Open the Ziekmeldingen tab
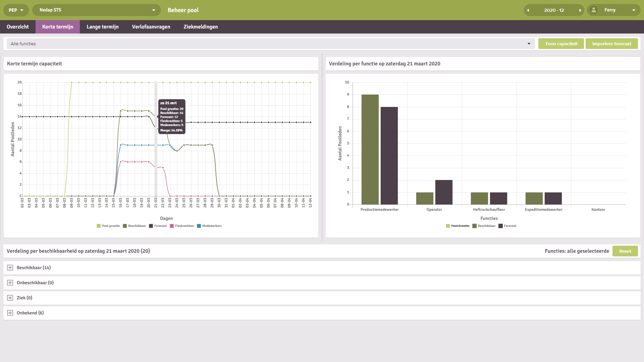 [x=200, y=26]
